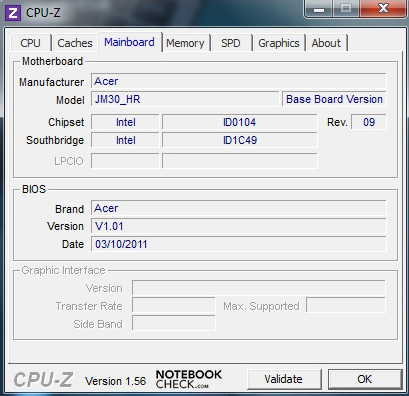Click the empty LPCIO model field

(x=239, y=161)
